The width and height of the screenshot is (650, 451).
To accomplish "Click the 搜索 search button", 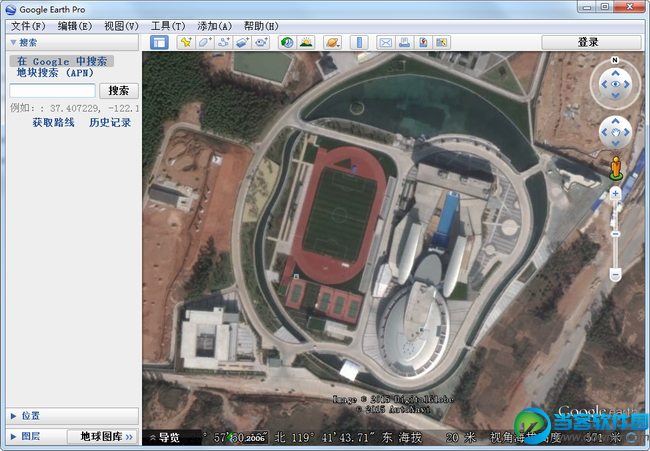I will pos(119,91).
